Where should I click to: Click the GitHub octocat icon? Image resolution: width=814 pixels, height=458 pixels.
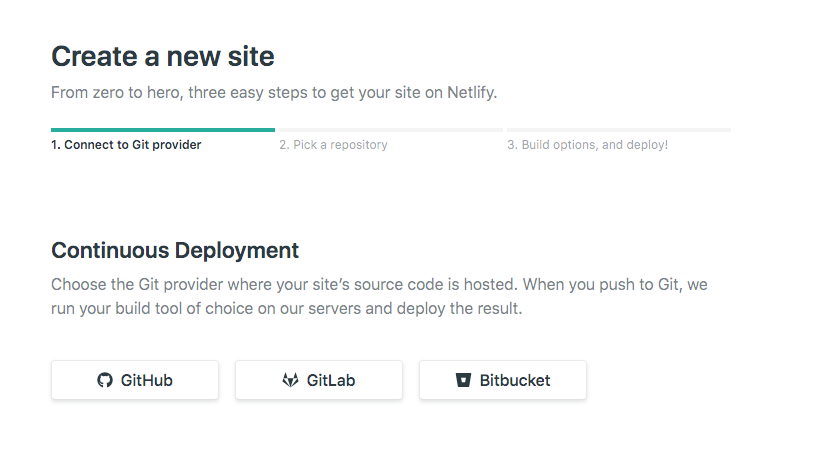105,380
